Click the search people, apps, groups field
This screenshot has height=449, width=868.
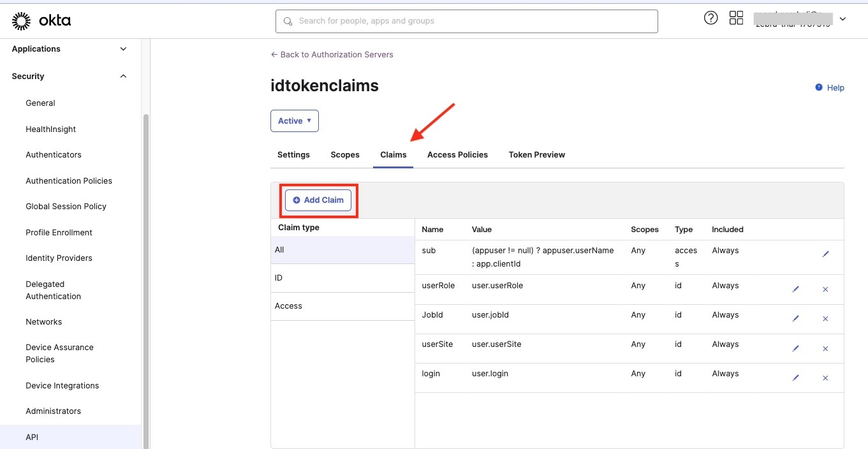[x=466, y=21]
